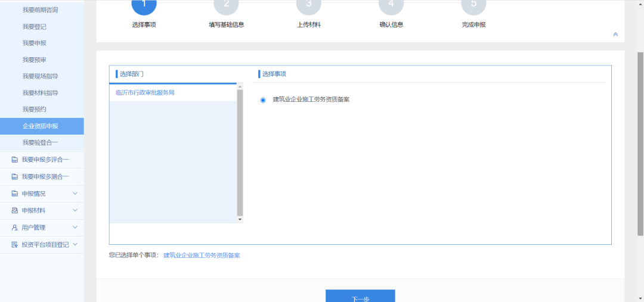Click the 申报情况 icon in sidebar
Viewport: 644px width, 302px height.
pyautogui.click(x=14, y=194)
